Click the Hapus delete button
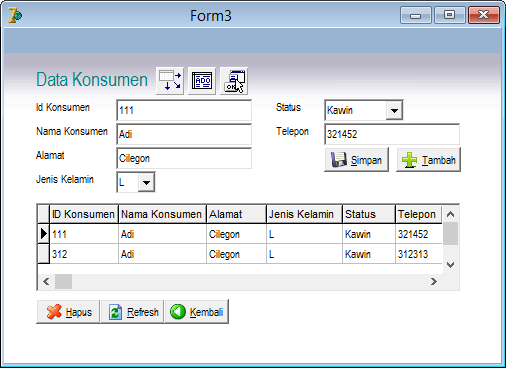This screenshot has height=368, width=506. 68,312
